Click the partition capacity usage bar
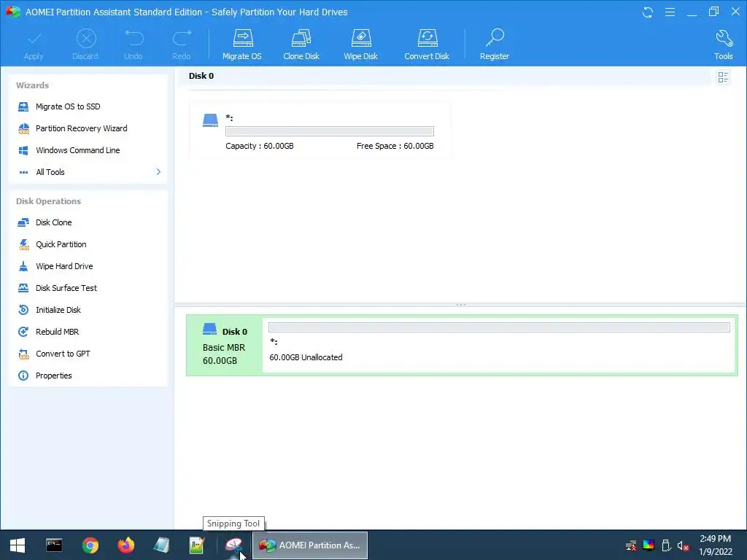The image size is (747, 560). coord(330,131)
